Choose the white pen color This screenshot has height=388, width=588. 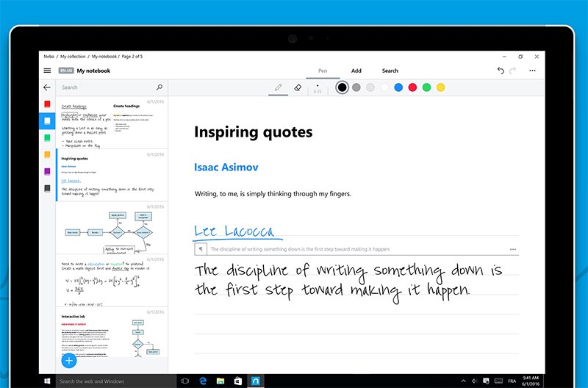click(x=384, y=87)
